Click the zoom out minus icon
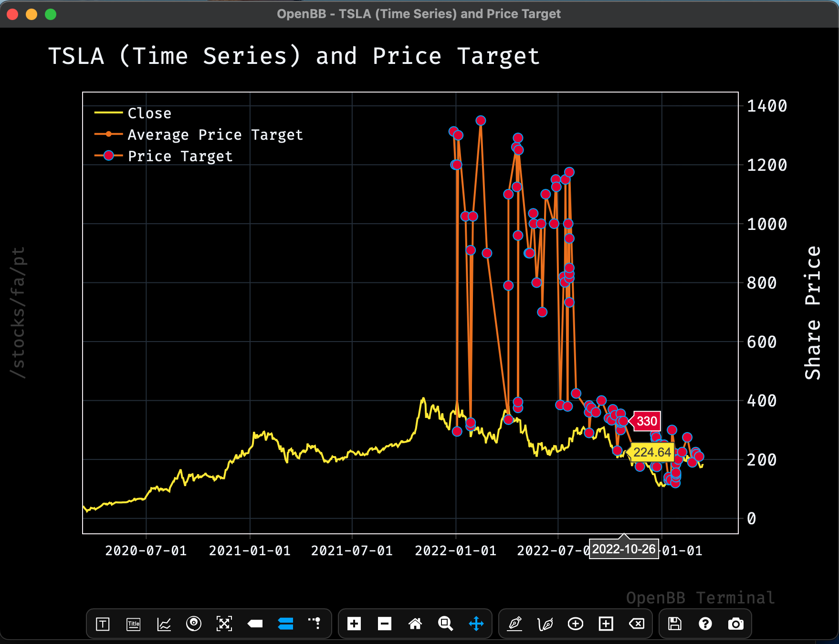 point(385,623)
